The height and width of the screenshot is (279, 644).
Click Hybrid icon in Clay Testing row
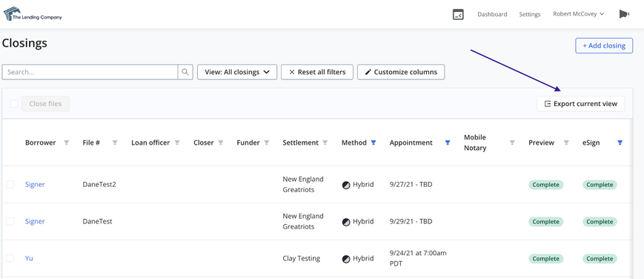click(346, 259)
